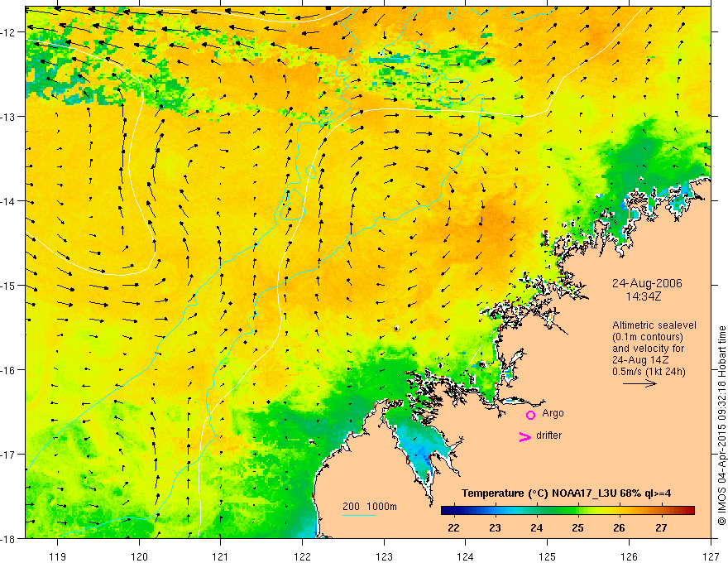Click the dark red 27° end of colorbar
The image size is (728, 563).
(689, 511)
